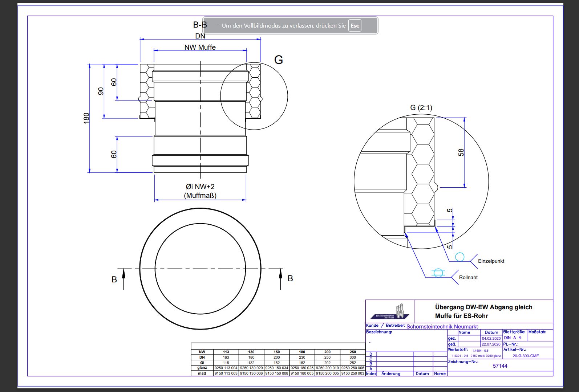The image size is (579, 392).
Task: Click the Rollnaht seam weld symbol
Action: click(438, 273)
